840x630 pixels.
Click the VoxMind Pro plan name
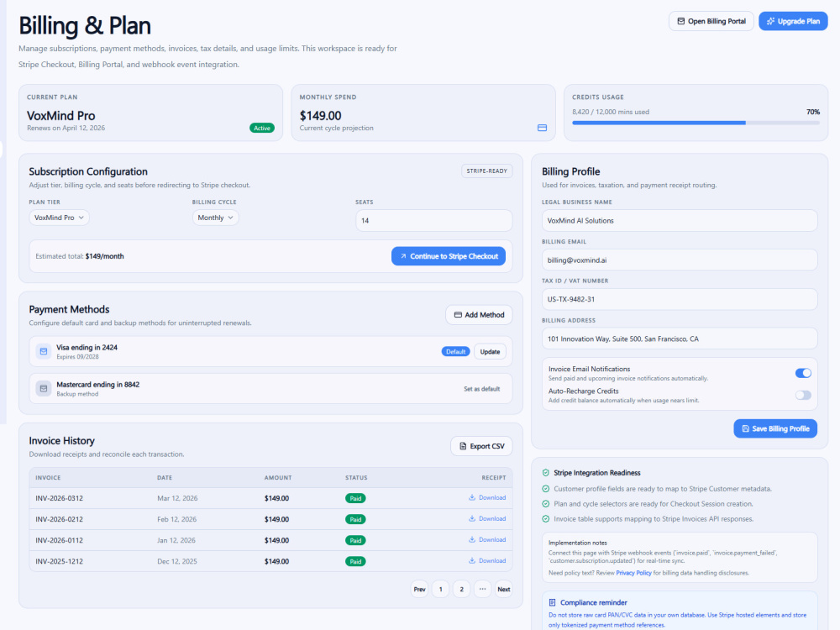point(61,116)
